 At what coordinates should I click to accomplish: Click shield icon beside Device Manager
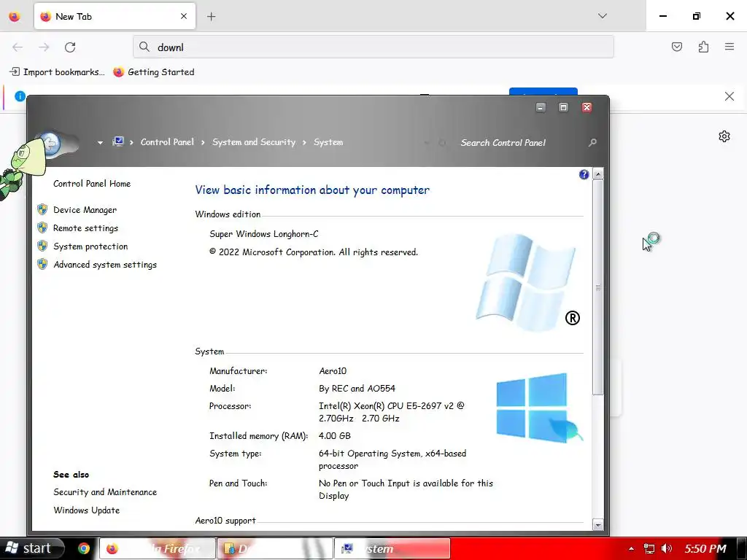42,209
